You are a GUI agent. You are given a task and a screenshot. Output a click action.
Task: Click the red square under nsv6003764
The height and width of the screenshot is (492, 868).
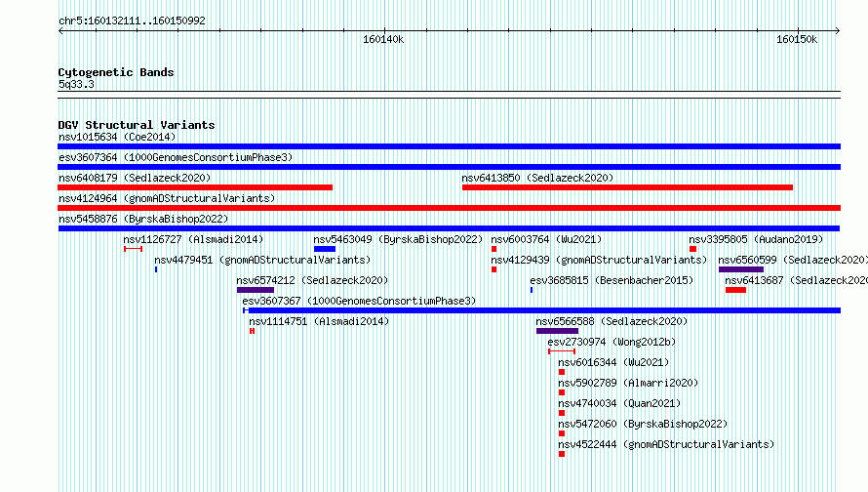click(x=493, y=249)
